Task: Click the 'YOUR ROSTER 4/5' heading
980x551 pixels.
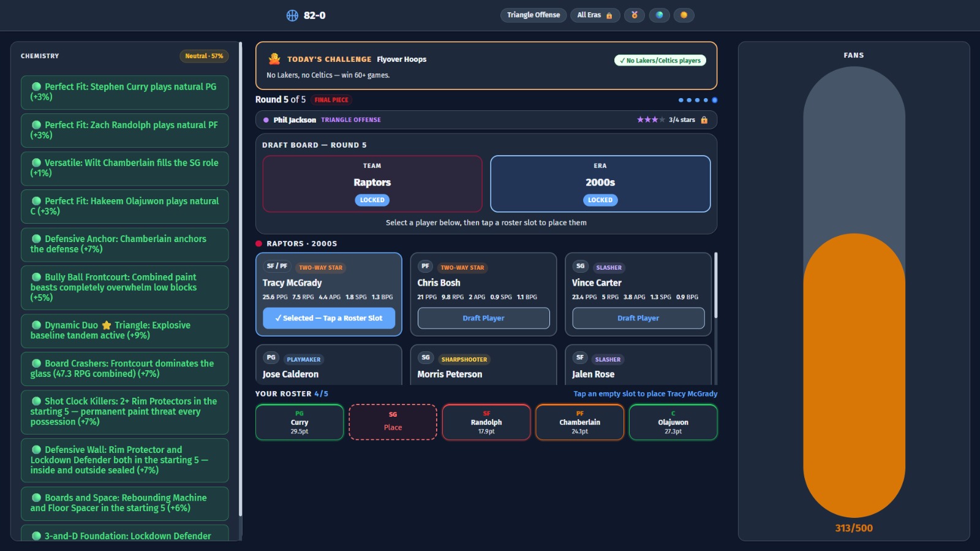Action: pos(292,393)
